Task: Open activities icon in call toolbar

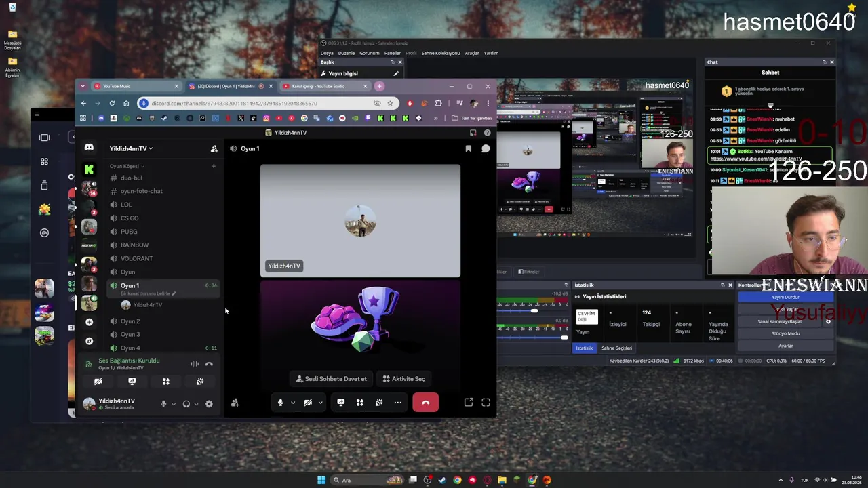Action: click(x=360, y=403)
